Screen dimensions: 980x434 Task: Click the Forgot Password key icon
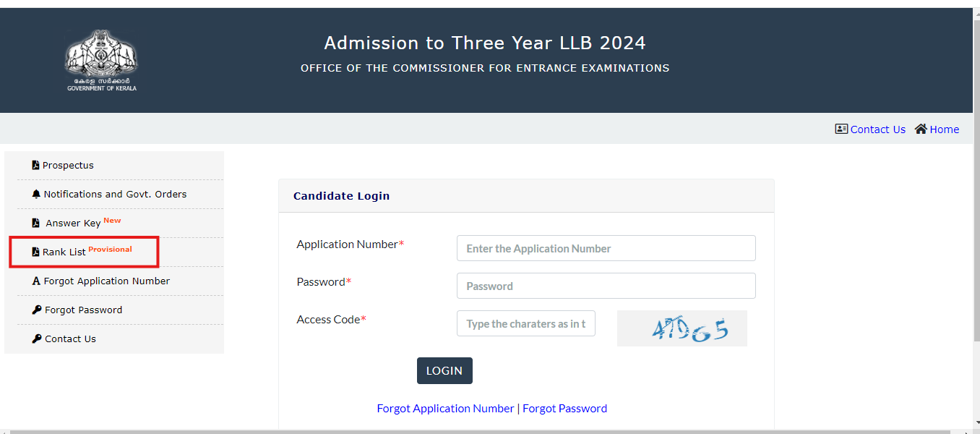point(37,310)
